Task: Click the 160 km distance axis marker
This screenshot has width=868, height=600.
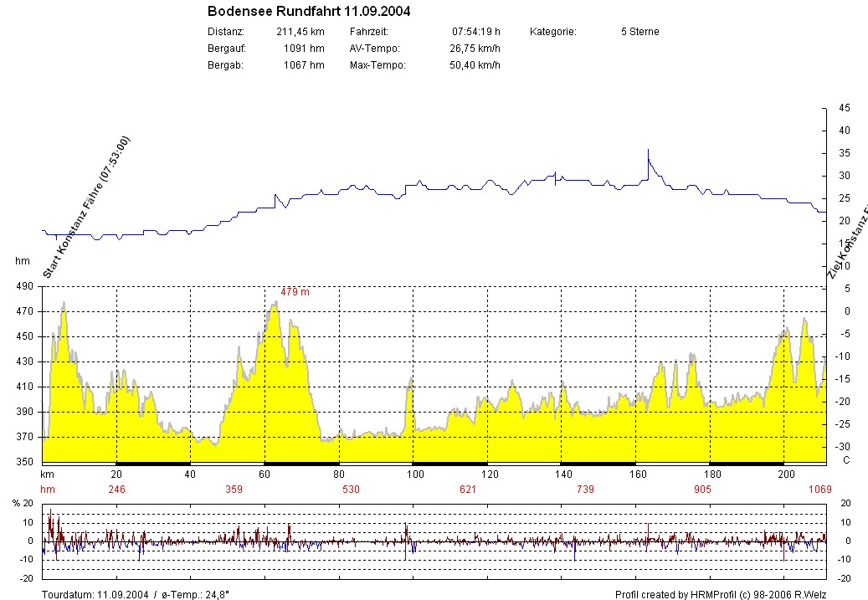Action: click(637, 474)
